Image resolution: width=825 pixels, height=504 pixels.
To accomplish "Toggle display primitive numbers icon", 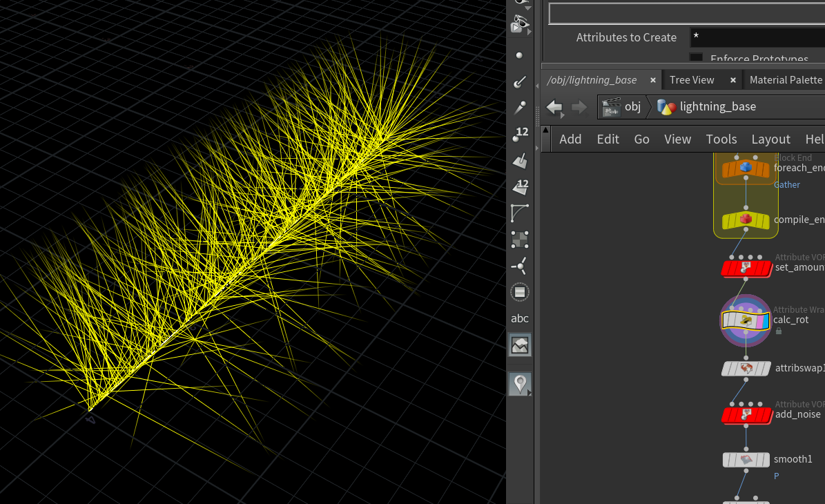I will [519, 187].
